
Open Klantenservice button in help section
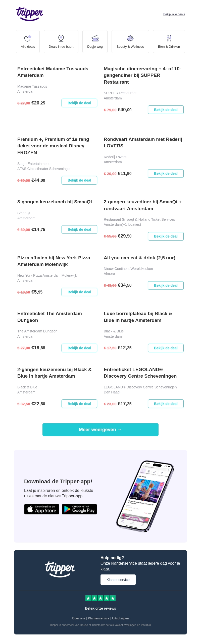tap(118, 580)
